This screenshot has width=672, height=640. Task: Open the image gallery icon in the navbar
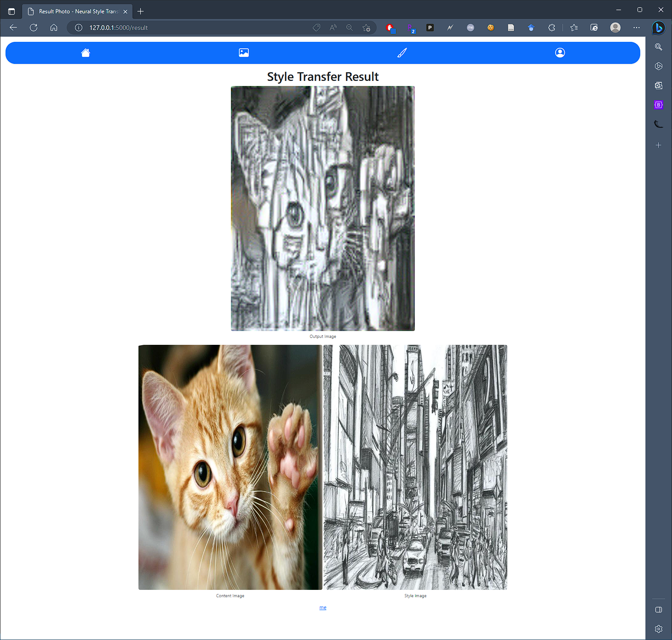[x=244, y=52]
